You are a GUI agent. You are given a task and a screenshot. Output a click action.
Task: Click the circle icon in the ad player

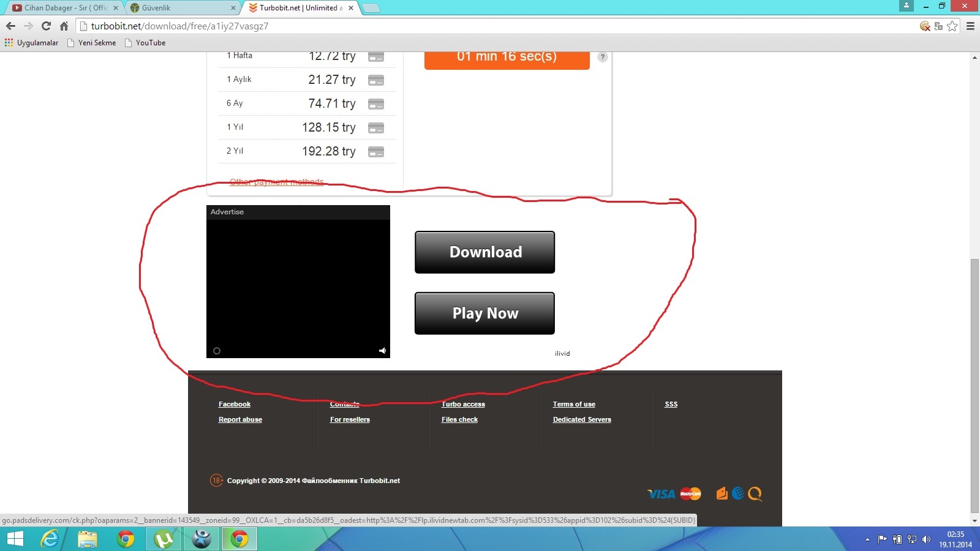click(x=217, y=351)
